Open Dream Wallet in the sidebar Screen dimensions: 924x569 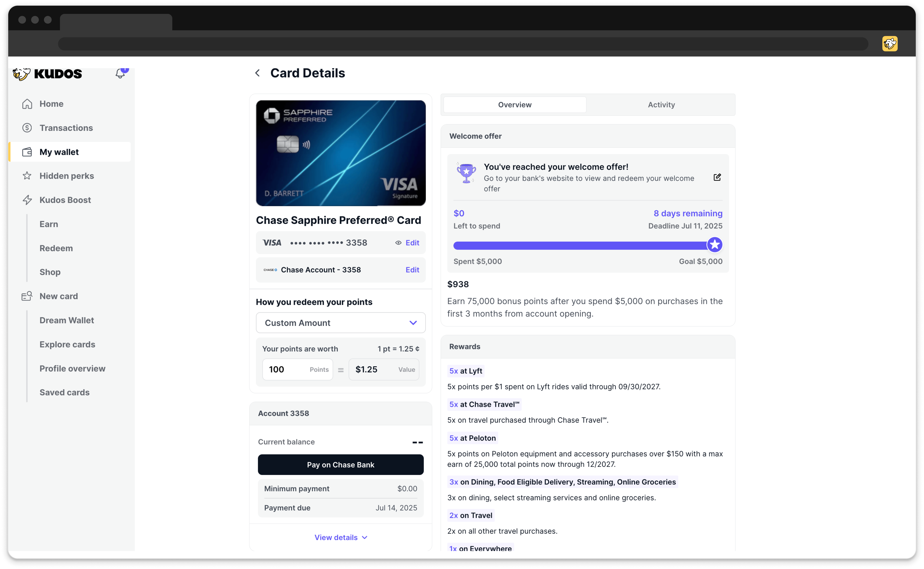[x=67, y=320]
